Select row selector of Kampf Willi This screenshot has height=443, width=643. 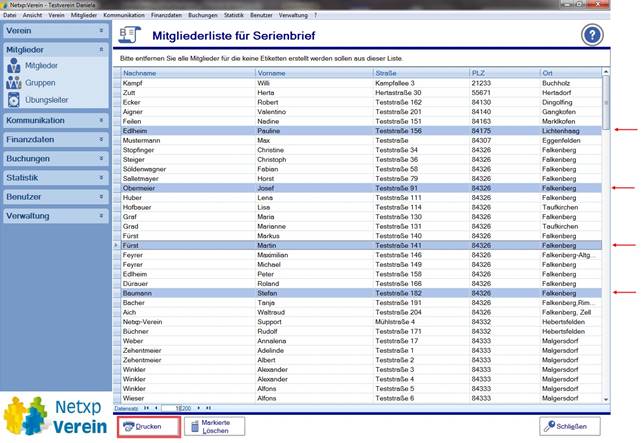pos(117,83)
